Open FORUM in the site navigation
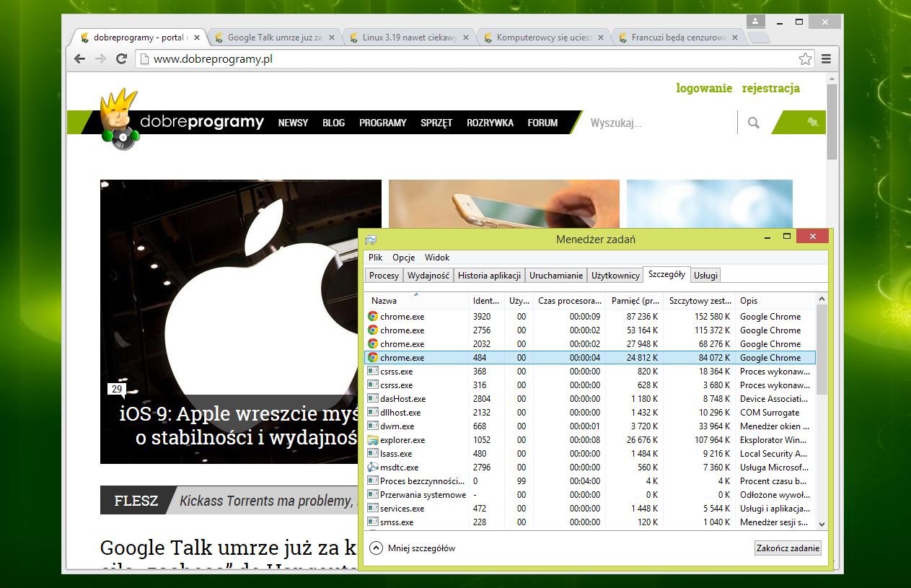This screenshot has width=911, height=588. point(542,123)
